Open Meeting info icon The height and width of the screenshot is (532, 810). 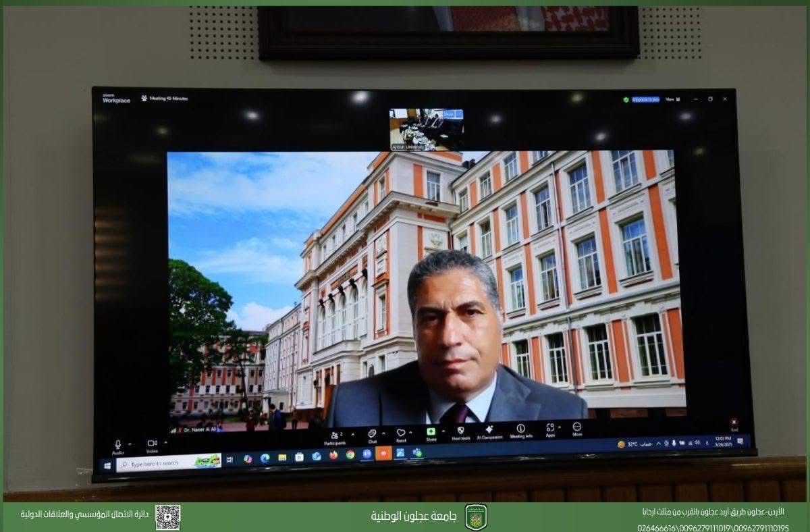[x=520, y=428]
